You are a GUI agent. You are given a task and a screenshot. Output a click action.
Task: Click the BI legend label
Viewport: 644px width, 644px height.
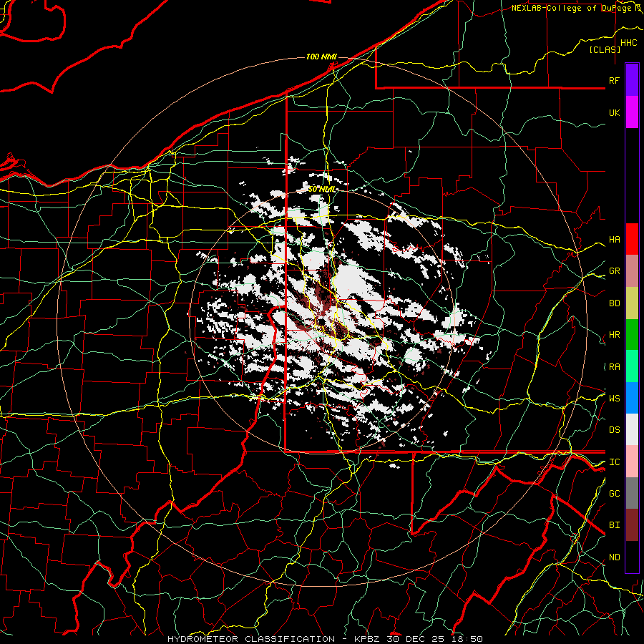(614, 525)
